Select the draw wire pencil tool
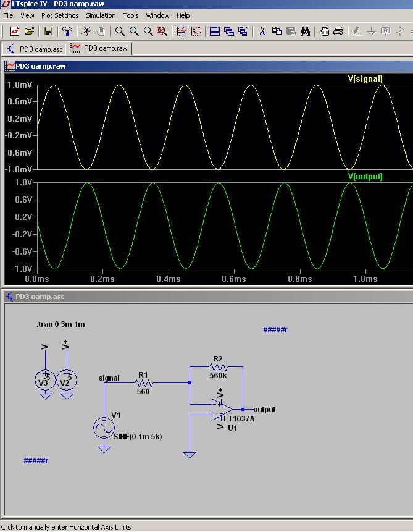This screenshot has width=413, height=532. pyautogui.click(x=357, y=32)
